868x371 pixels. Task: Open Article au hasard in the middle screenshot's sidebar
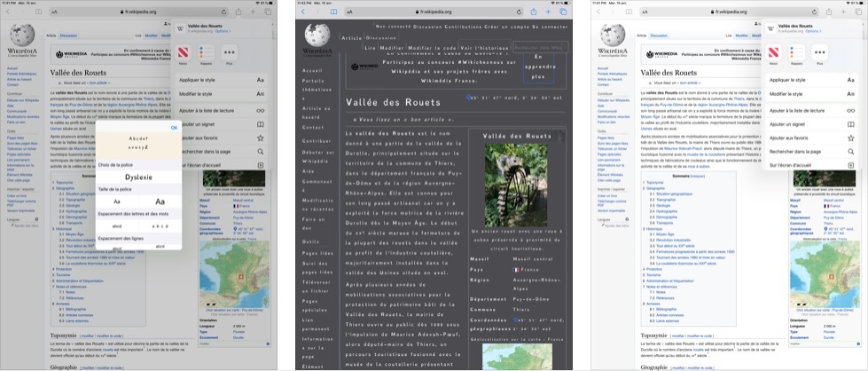(318, 113)
